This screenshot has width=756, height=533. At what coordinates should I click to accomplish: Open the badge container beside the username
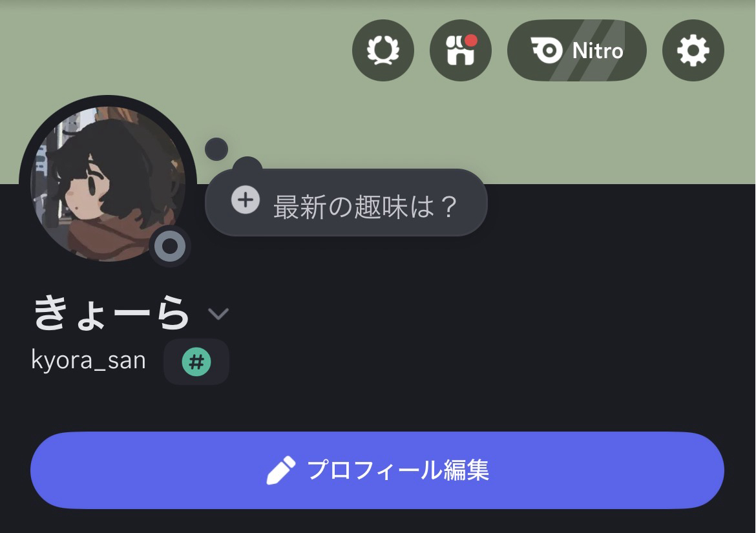[196, 362]
